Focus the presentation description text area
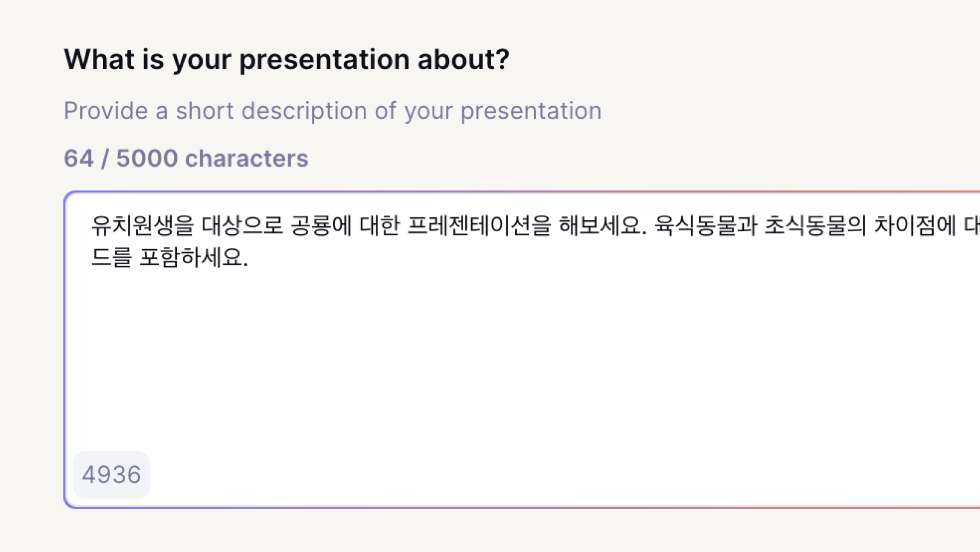This screenshot has width=980, height=552. (510, 361)
